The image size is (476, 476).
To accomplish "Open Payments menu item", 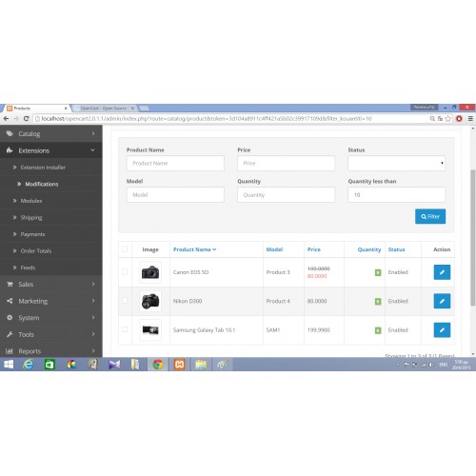I will [32, 234].
